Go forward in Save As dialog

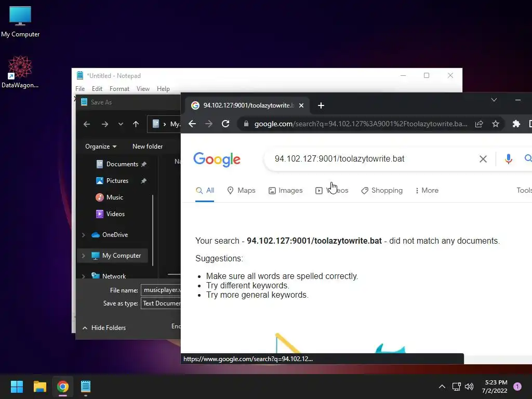pos(105,124)
